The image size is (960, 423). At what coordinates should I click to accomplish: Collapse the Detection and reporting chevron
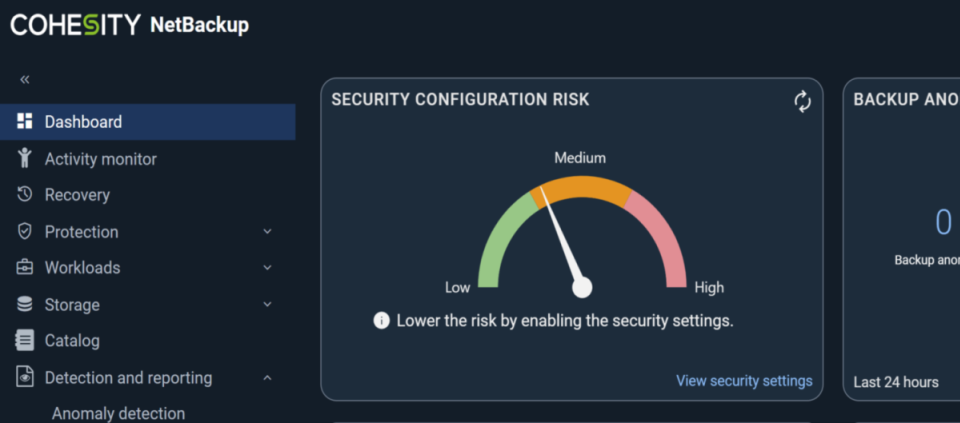[267, 378]
